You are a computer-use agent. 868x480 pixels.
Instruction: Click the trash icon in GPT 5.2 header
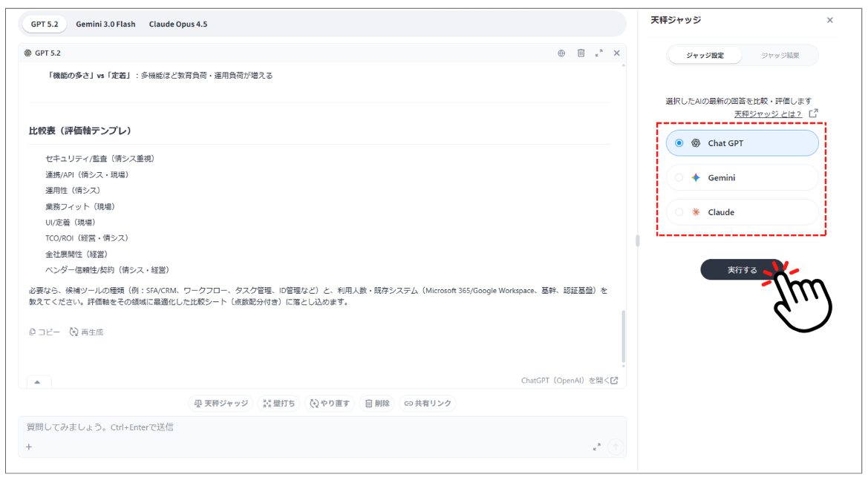pos(581,53)
